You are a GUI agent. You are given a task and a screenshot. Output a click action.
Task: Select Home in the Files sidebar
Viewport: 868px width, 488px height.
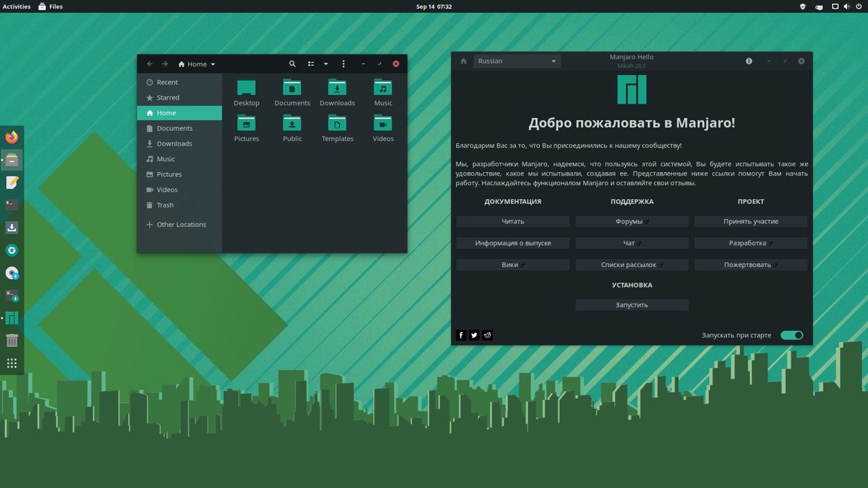point(180,113)
